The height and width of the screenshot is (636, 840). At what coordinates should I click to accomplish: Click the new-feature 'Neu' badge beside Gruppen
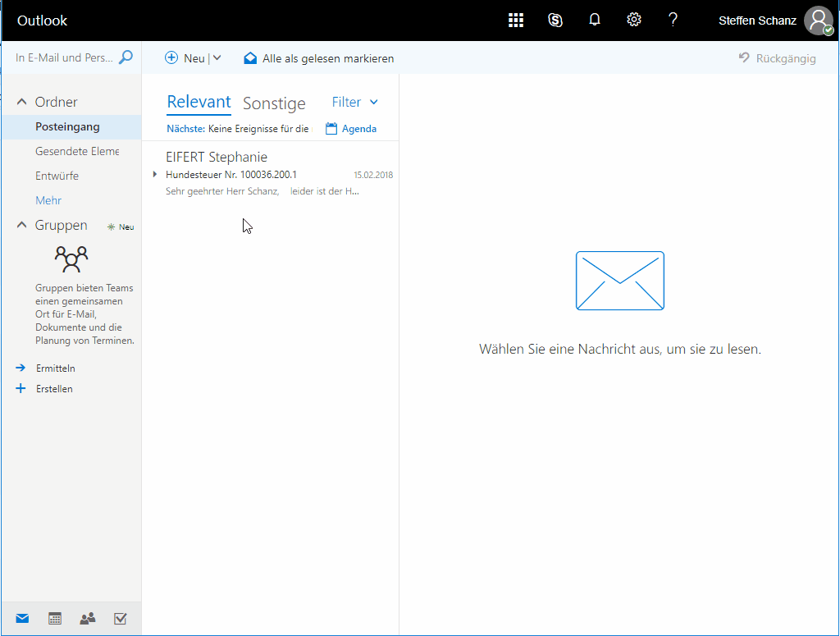pos(121,226)
